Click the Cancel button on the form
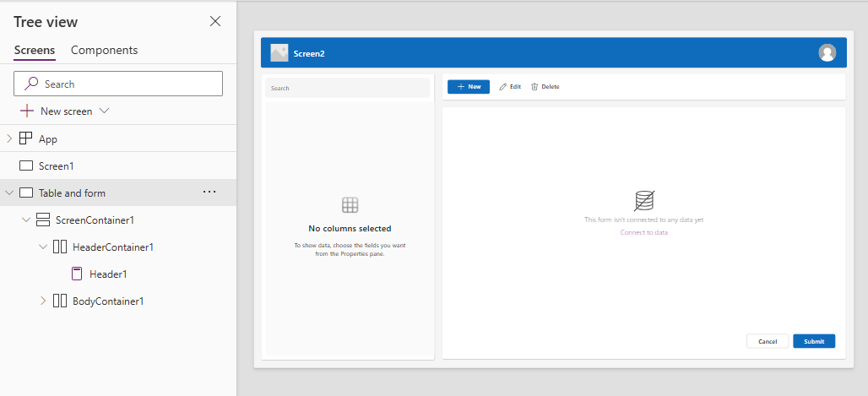This screenshot has width=868, height=396. (x=768, y=341)
